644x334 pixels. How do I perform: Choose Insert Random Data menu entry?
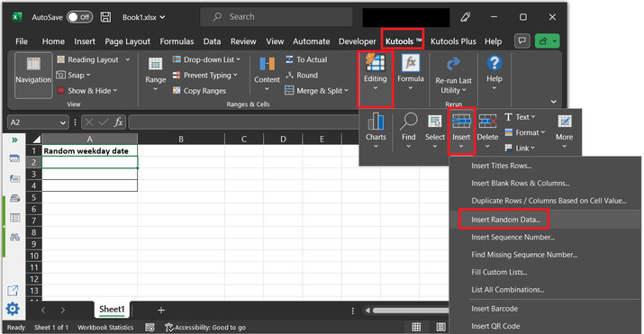[505, 220]
